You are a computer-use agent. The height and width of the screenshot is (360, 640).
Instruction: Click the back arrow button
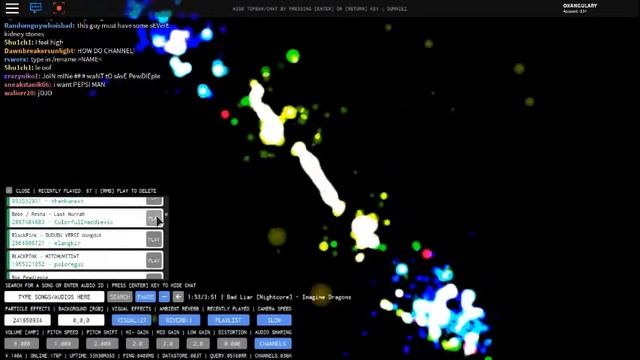coord(178,297)
